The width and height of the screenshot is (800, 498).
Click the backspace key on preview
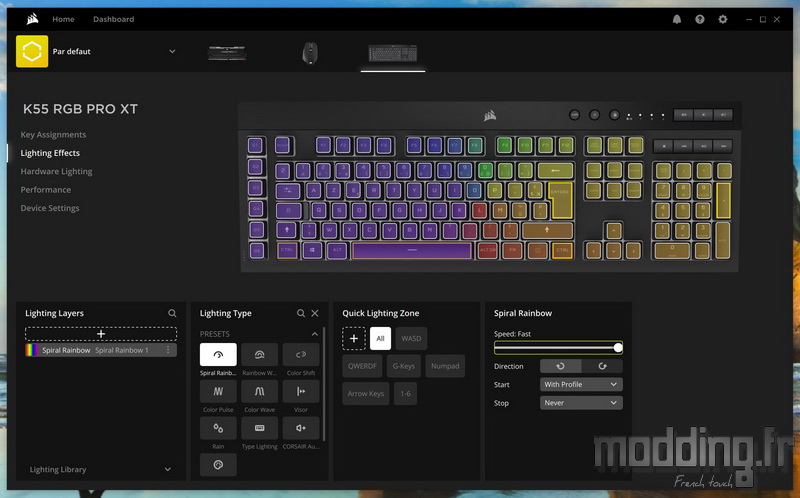(x=556, y=170)
